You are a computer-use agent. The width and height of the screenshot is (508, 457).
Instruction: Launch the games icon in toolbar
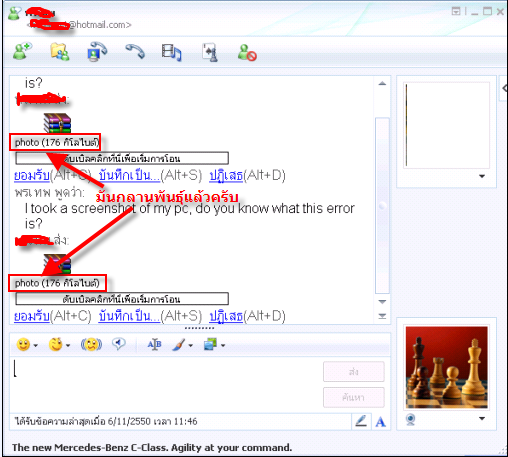pyautogui.click(x=210, y=52)
